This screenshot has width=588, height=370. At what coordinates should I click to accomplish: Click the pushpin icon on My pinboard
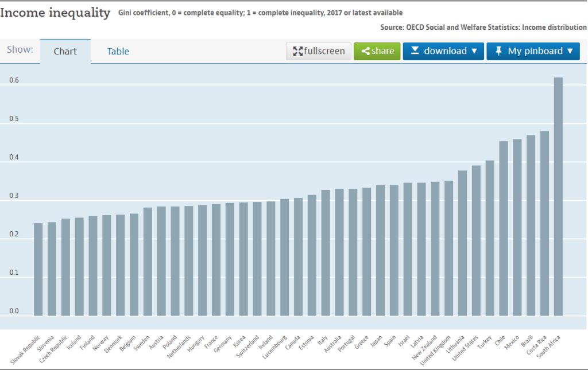pos(498,51)
